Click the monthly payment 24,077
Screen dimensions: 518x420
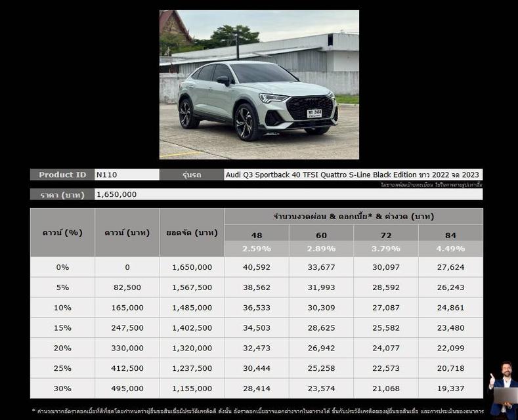(x=386, y=348)
